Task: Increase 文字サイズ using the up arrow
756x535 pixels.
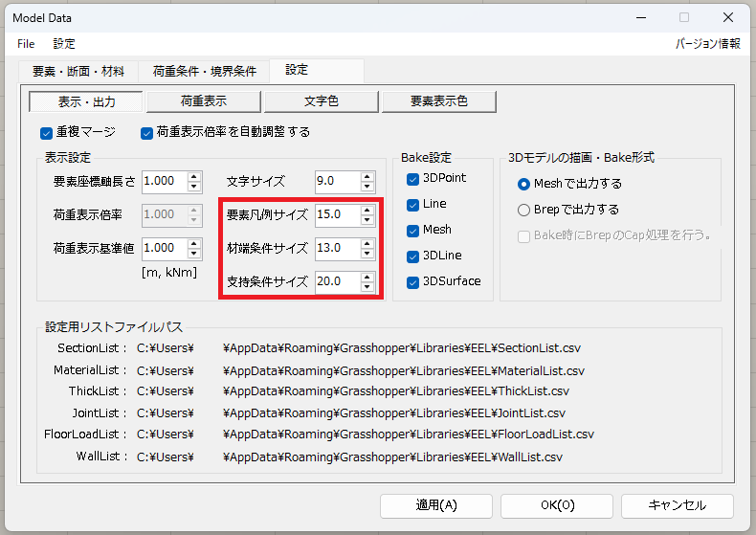Action: (367, 176)
